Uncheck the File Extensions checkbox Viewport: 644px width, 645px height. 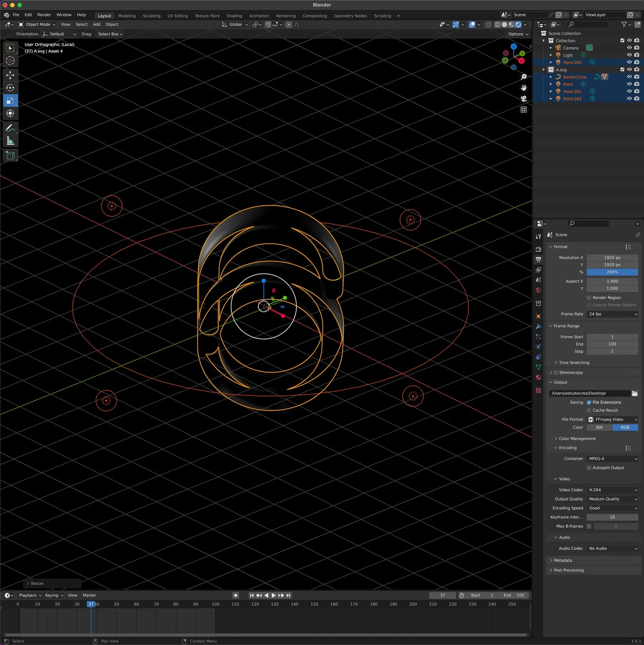click(x=589, y=403)
